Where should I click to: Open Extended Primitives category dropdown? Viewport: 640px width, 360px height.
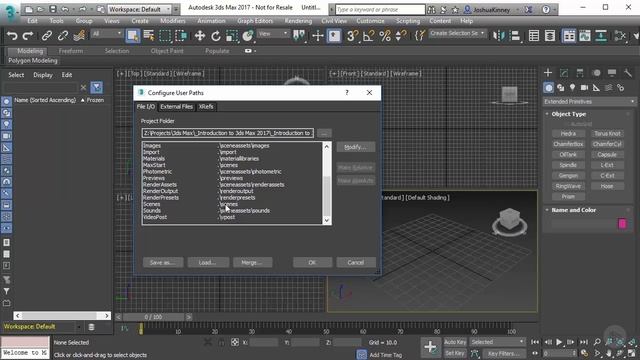tap(589, 101)
